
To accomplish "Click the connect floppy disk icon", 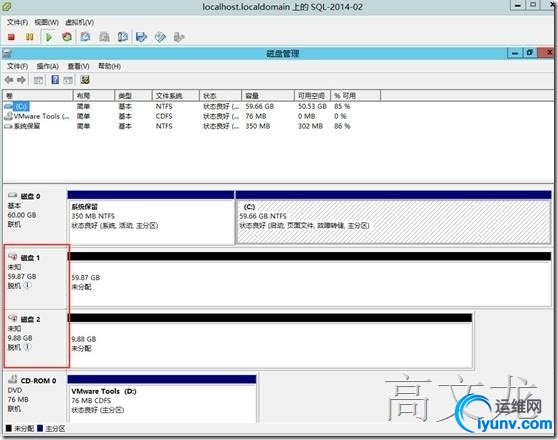I will 141,37.
